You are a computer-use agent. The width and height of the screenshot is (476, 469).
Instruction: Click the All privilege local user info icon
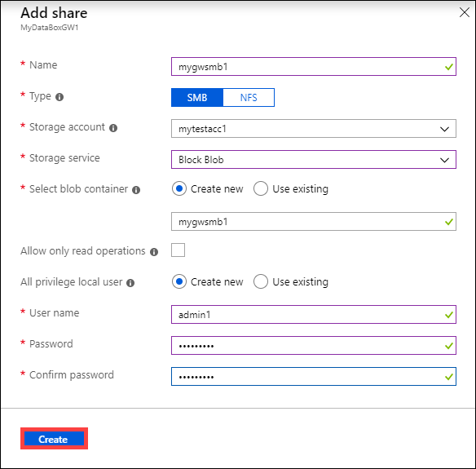tap(130, 283)
